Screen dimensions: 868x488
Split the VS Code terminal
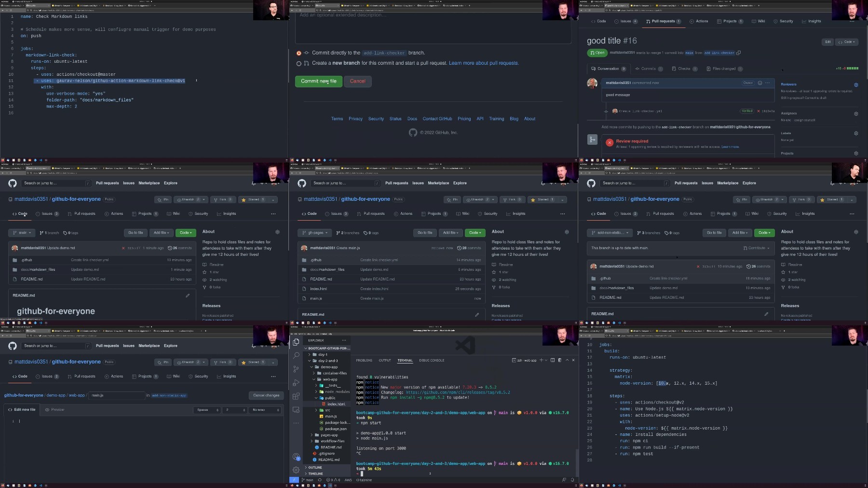point(553,360)
